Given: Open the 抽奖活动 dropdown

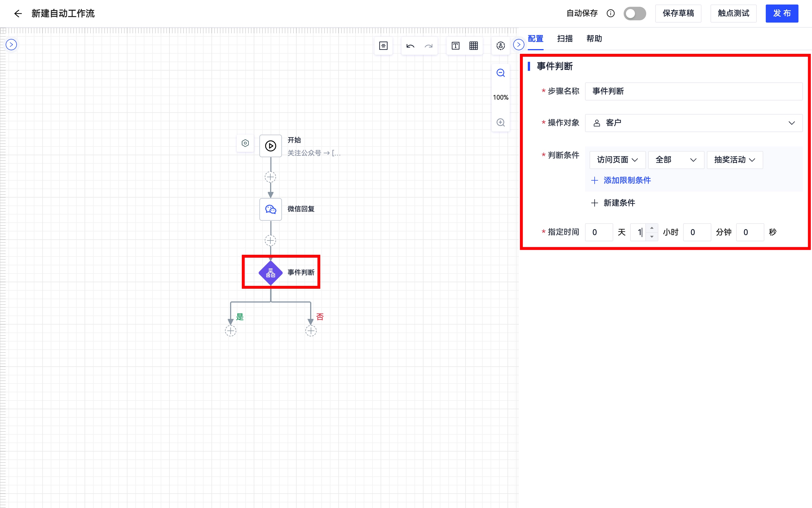Looking at the screenshot, I should coord(734,160).
